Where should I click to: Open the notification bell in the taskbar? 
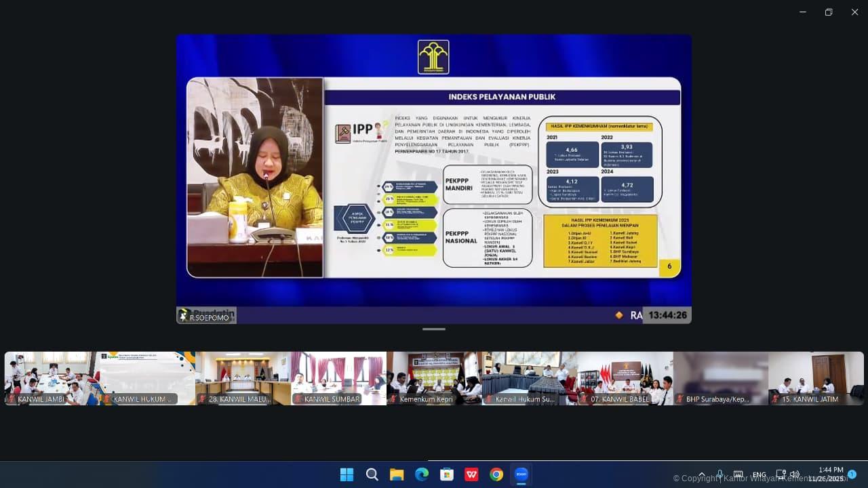click(852, 474)
